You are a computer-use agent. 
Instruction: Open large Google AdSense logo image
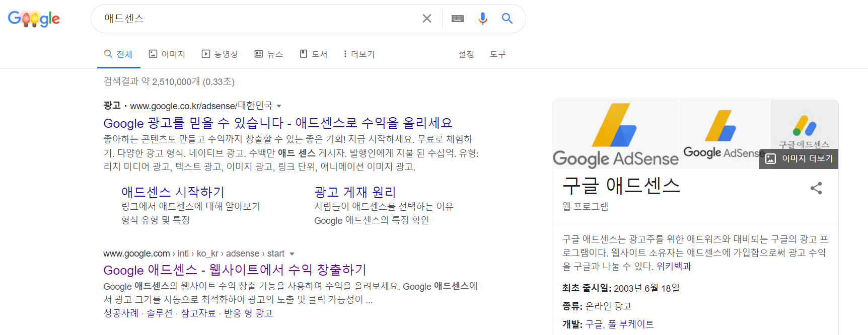(x=615, y=135)
